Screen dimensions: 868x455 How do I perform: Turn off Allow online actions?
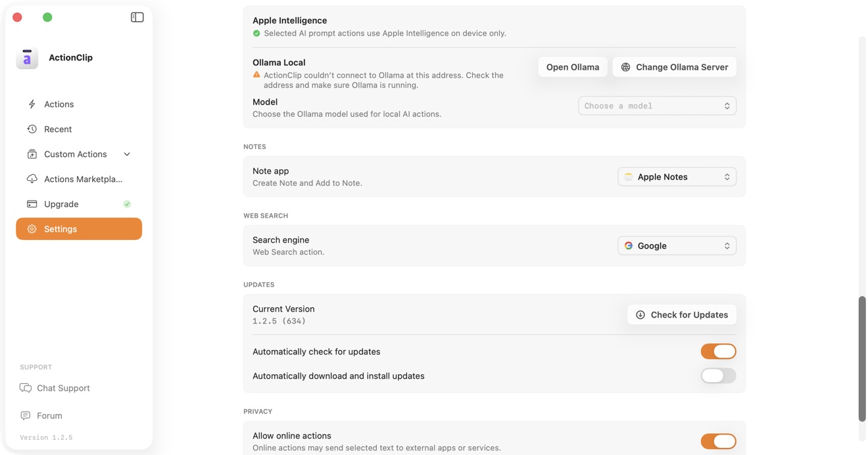click(x=718, y=441)
